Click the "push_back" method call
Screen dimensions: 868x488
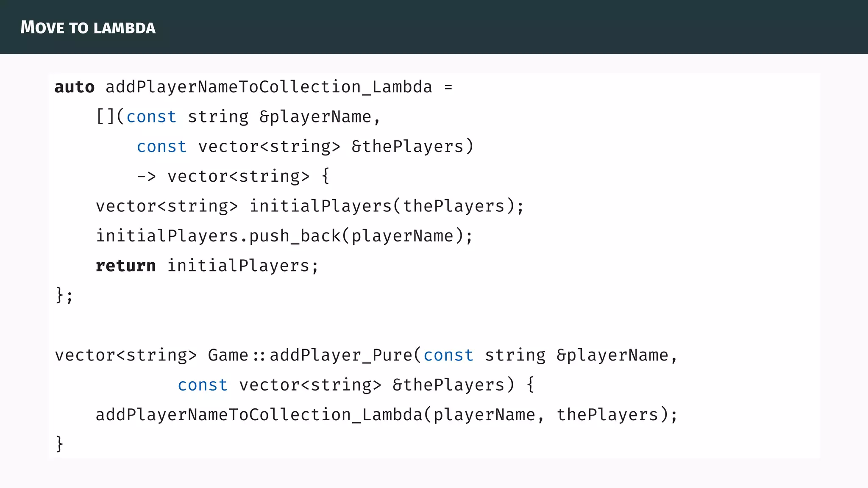pos(295,236)
